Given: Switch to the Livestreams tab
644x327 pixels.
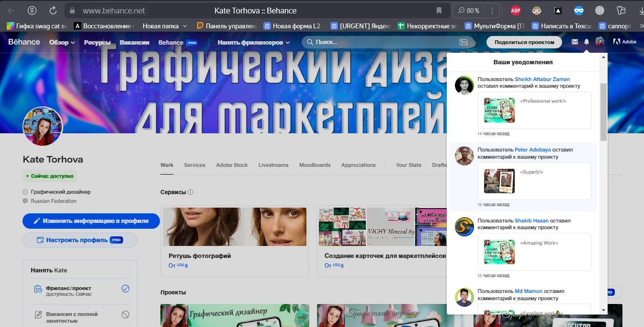Looking at the screenshot, I should pos(273,165).
